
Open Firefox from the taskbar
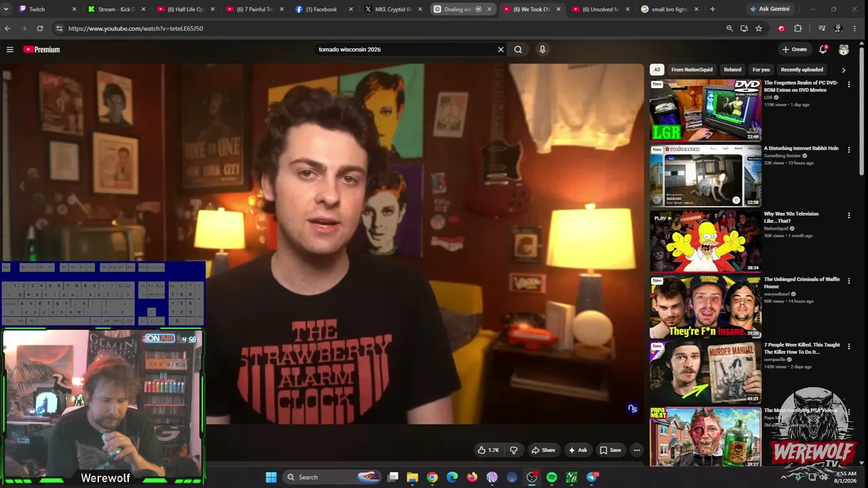coord(472,477)
